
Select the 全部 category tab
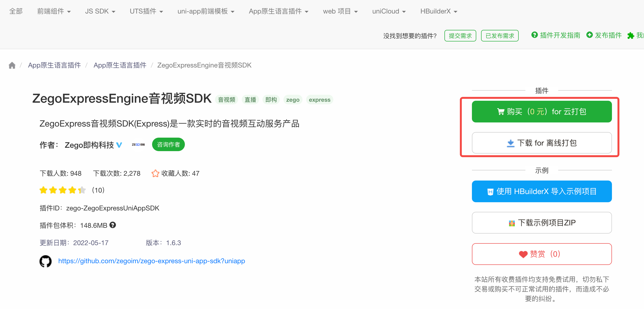click(16, 11)
